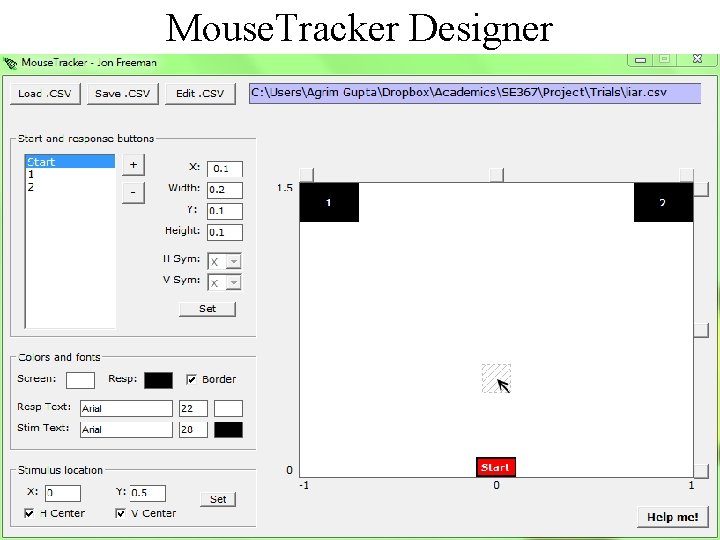Viewport: 720px width, 540px height.
Task: Click the right-side middle ruler handle
Action: pos(701,330)
